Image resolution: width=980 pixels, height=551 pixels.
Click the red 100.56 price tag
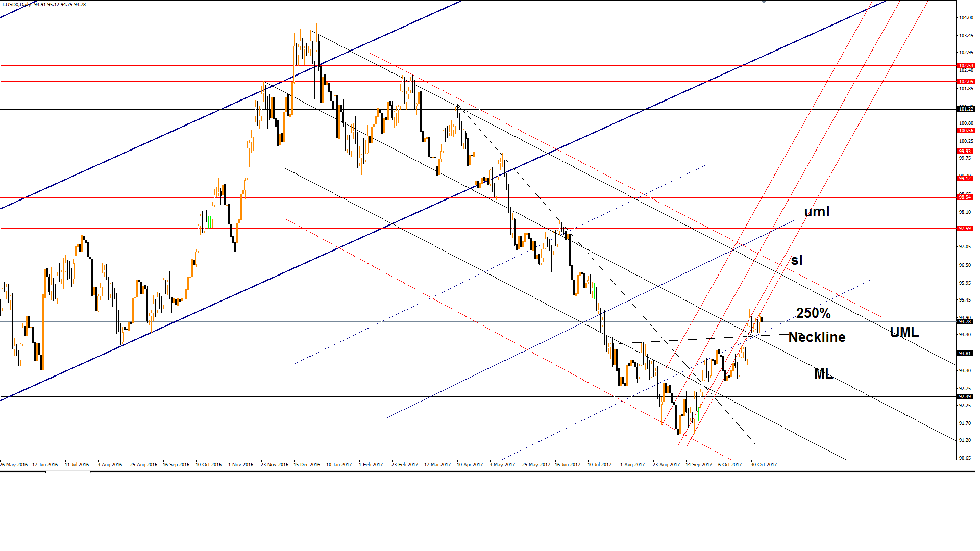(966, 131)
